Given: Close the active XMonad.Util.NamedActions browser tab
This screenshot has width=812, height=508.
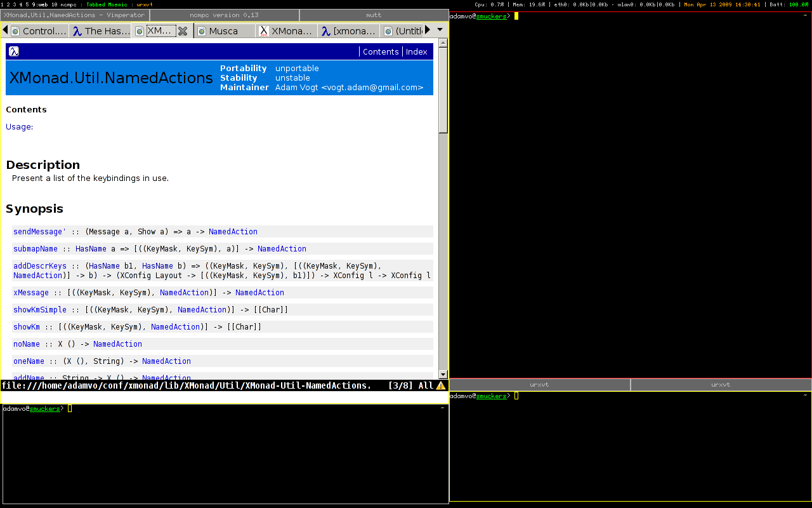Looking at the screenshot, I should pos(183,31).
